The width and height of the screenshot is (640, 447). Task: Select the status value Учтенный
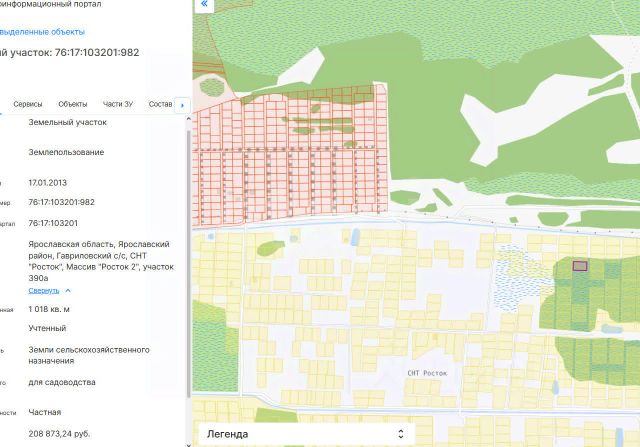[47, 328]
